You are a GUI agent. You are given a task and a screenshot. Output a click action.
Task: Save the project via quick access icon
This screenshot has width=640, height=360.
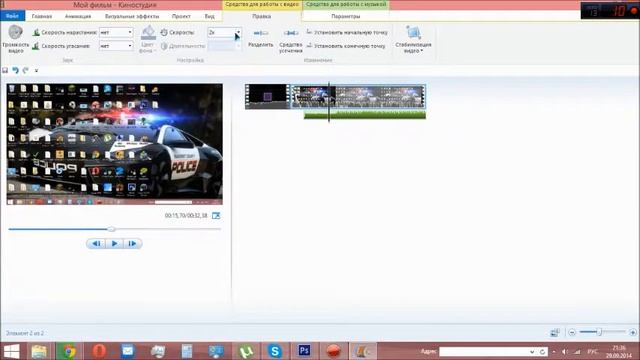point(5,70)
